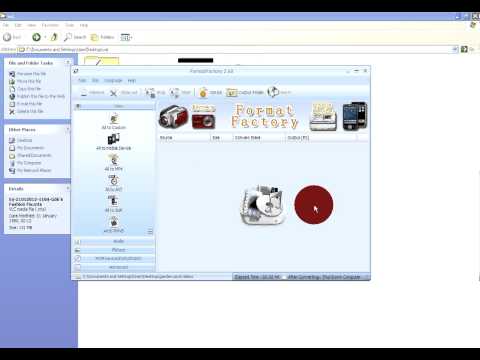
Task: Click the Convert State column header
Action: [x=259, y=138]
